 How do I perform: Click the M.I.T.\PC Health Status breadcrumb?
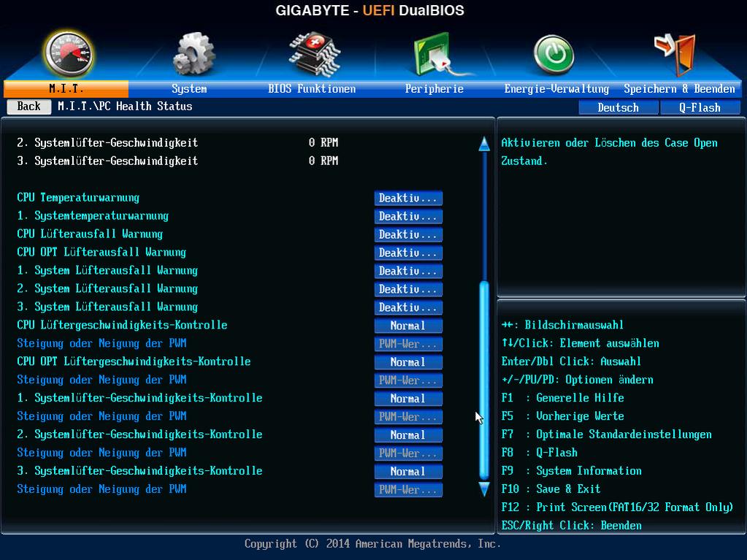[x=125, y=107]
